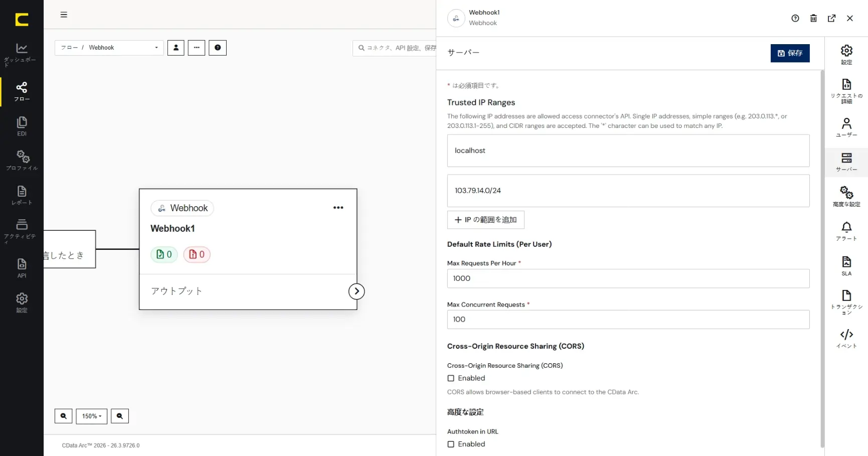This screenshot has height=456, width=868.
Task: Open the フロー / Webhook flow dropdown
Action: pos(109,48)
